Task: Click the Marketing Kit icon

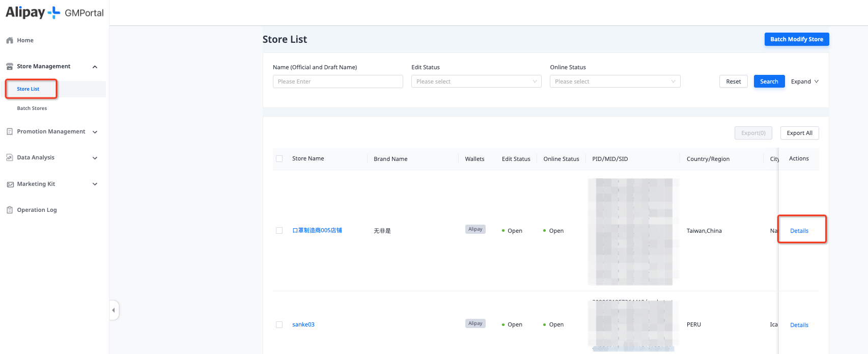Action: click(x=10, y=184)
